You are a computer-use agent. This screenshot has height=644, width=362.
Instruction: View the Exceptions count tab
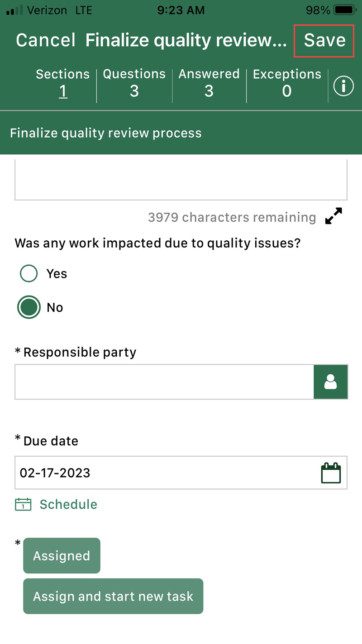[287, 83]
